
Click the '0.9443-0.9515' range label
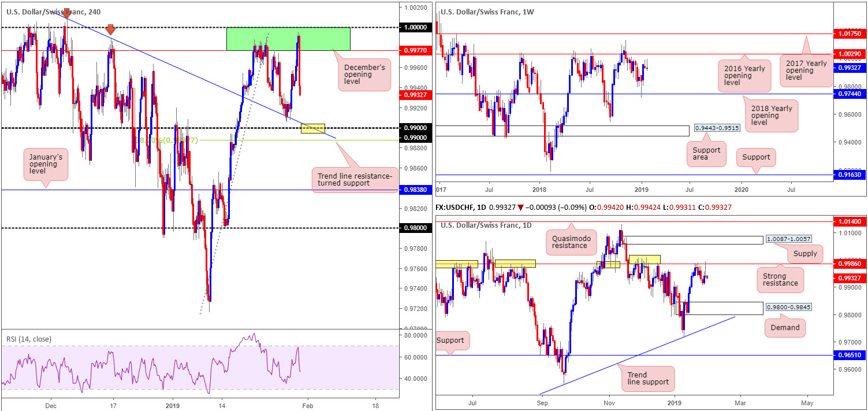716,128
